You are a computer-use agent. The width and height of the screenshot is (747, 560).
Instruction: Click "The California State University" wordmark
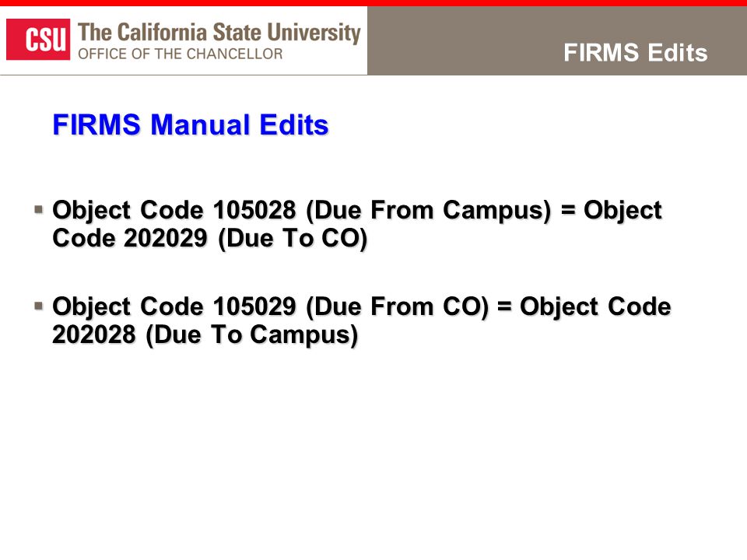pyautogui.click(x=219, y=33)
